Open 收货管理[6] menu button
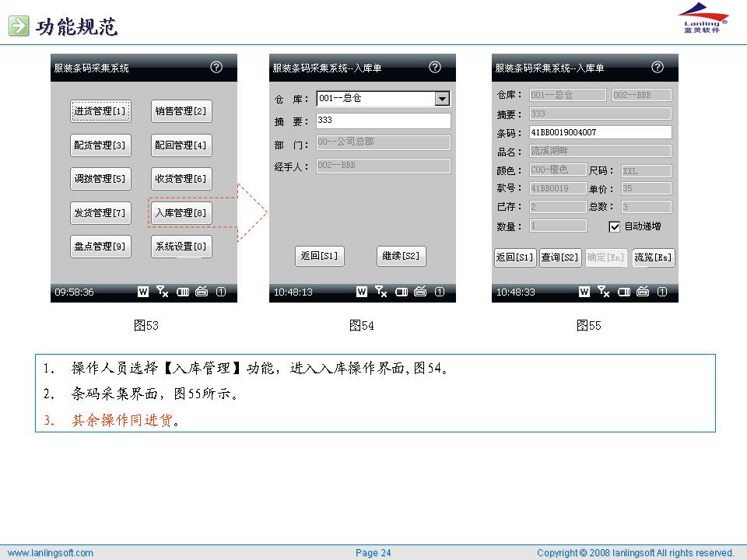This screenshot has width=747, height=560. coord(181,179)
